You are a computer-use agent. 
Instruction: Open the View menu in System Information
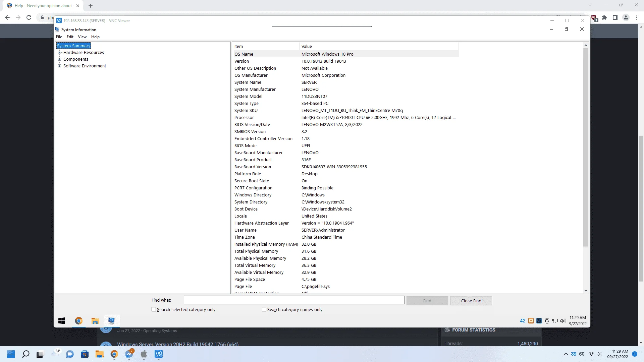tap(82, 37)
